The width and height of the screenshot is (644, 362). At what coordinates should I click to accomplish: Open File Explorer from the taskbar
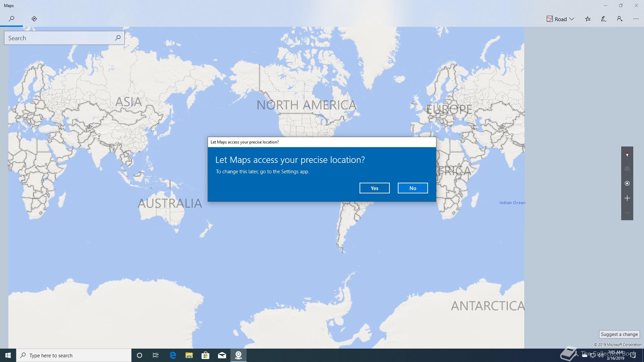pos(189,355)
